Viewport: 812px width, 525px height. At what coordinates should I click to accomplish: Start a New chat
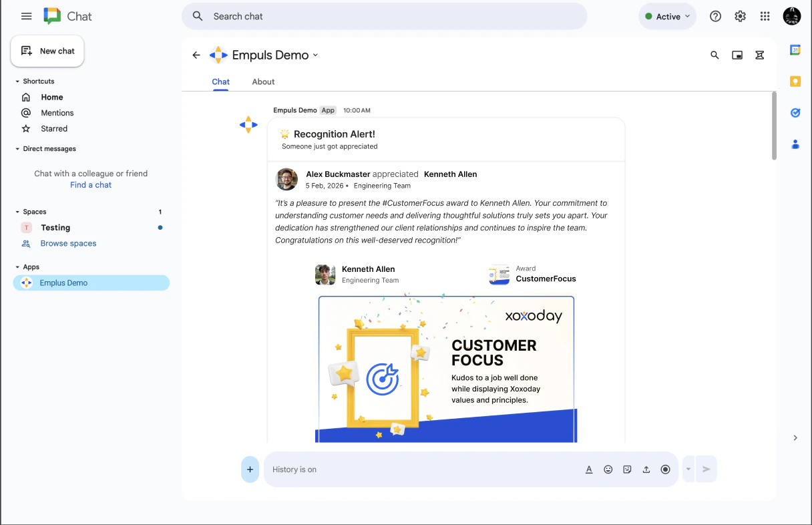coord(47,51)
